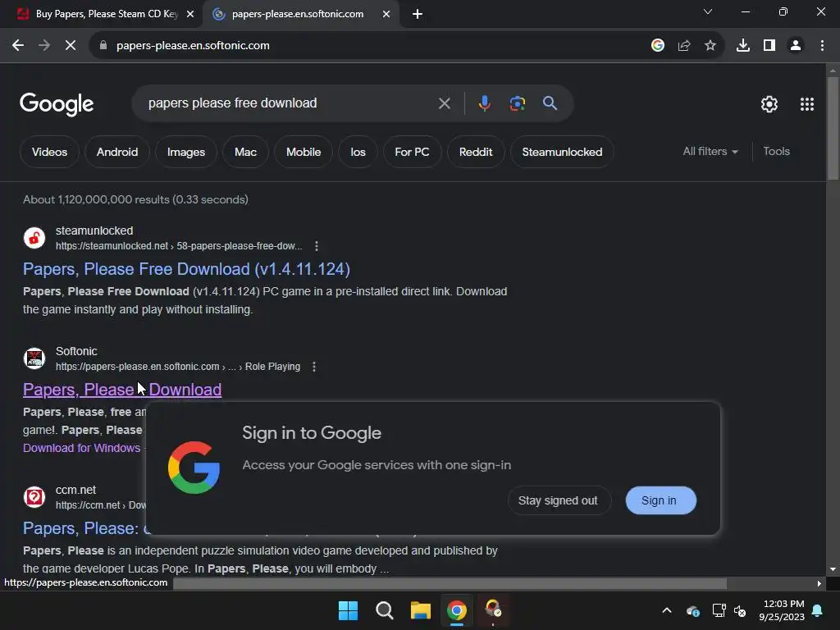Open more options for steamunlocked result
The width and height of the screenshot is (840, 630).
[317, 246]
